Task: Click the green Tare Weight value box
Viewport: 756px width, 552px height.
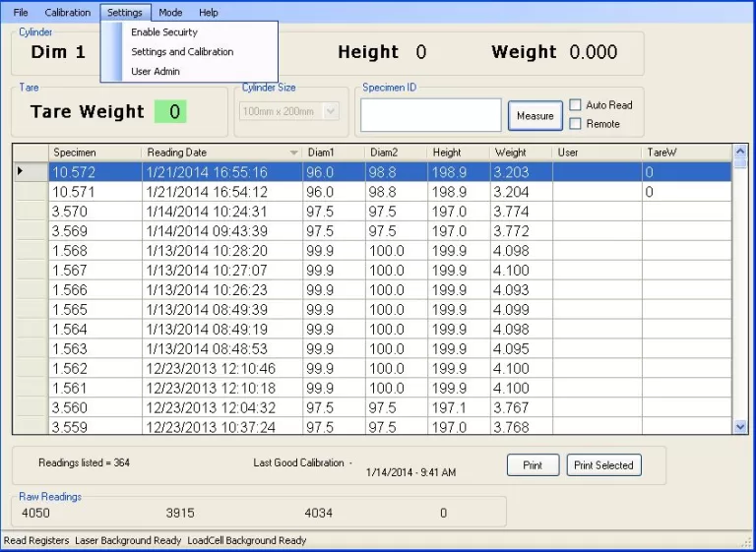Action: (x=169, y=112)
